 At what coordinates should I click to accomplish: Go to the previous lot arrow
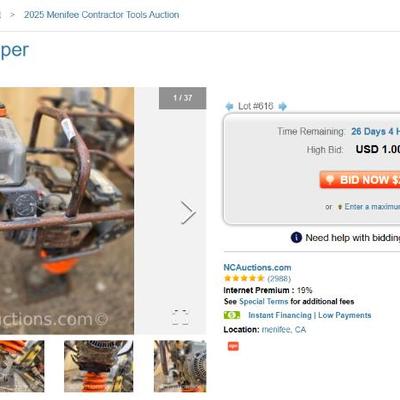pyautogui.click(x=229, y=106)
